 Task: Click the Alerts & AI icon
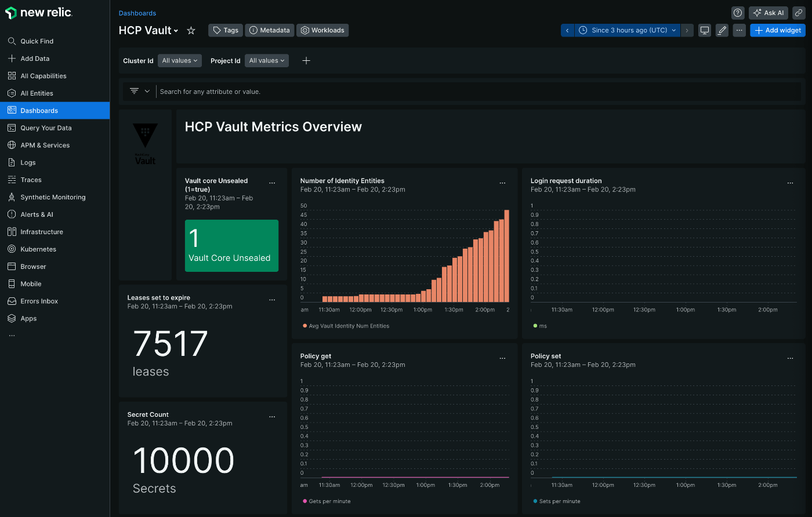12,214
